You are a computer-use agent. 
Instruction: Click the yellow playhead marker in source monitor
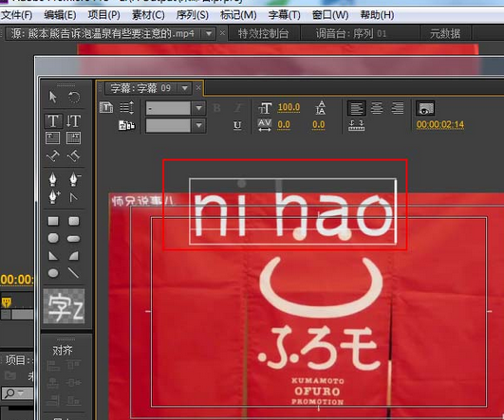[6, 302]
